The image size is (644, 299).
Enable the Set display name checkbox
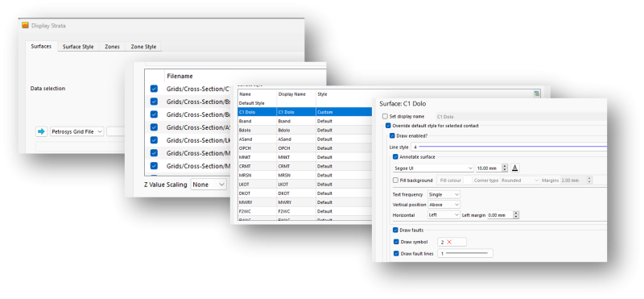pyautogui.click(x=385, y=116)
